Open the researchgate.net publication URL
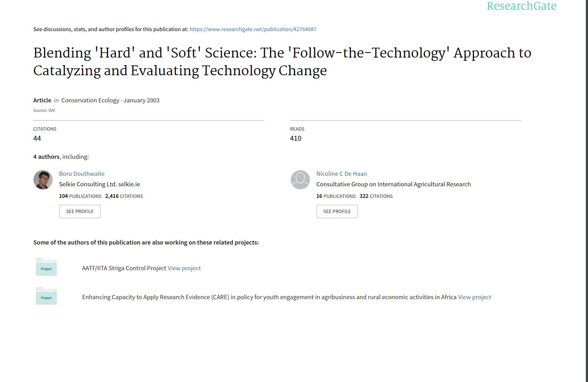This screenshot has height=382, width=588. pos(253,29)
